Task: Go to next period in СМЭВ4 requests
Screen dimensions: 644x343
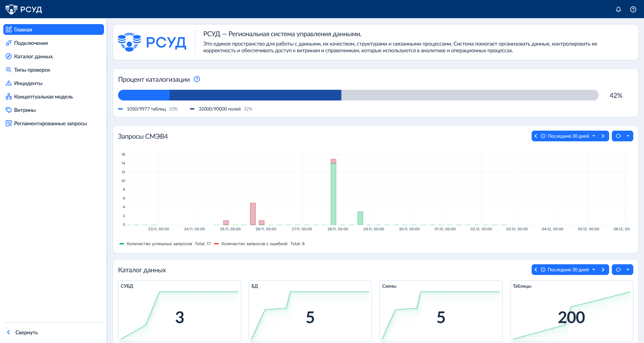Action: pos(603,136)
